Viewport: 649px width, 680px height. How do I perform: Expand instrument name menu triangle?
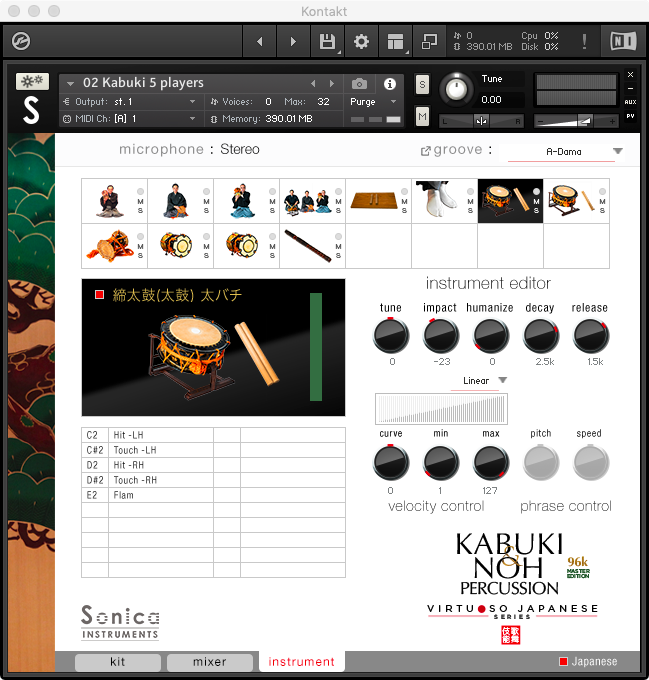click(70, 83)
